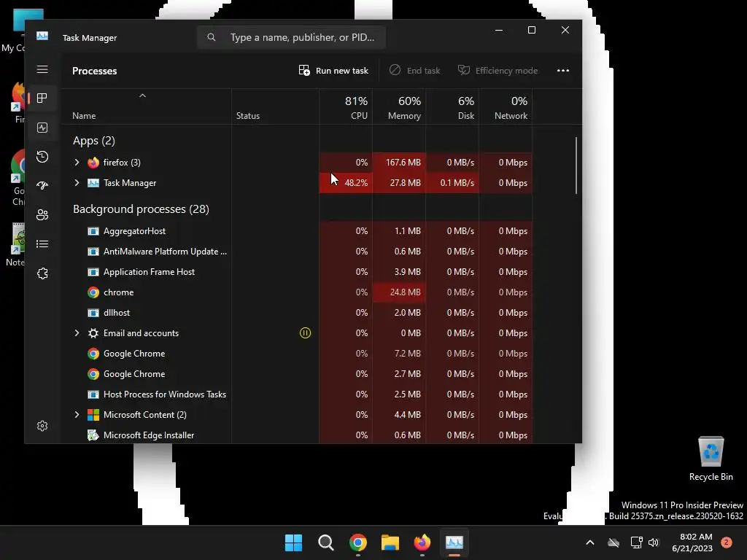Screen dimensions: 747x560
Task: Click the Efficiency mode button
Action: (498, 71)
